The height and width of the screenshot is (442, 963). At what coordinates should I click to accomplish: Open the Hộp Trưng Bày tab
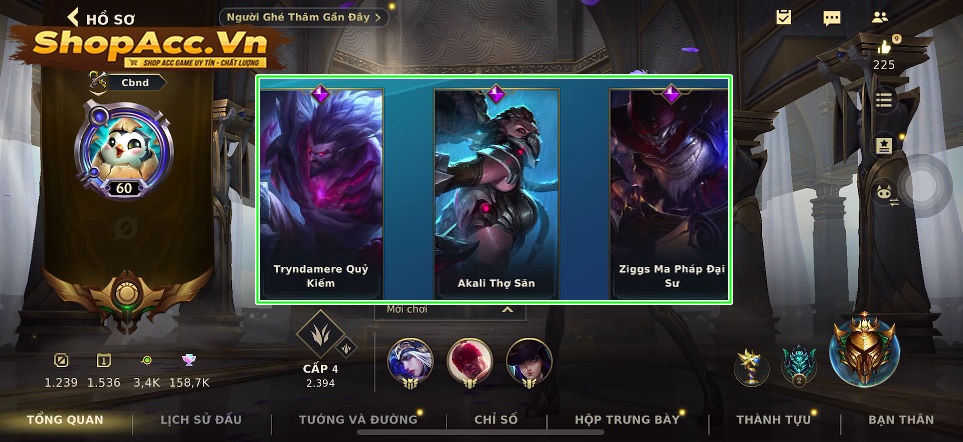point(627,420)
